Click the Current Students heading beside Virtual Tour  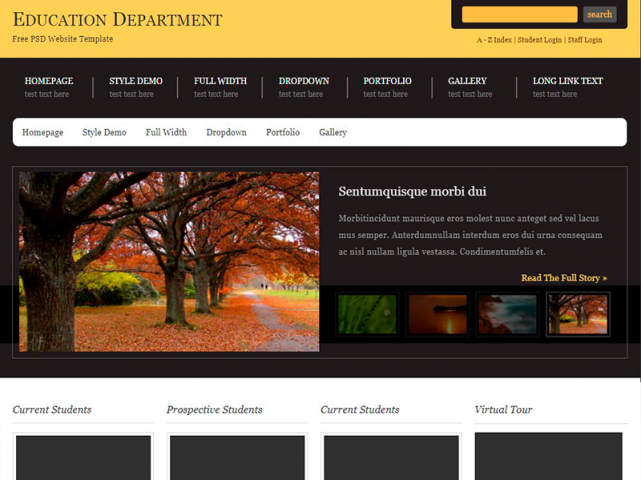pos(360,410)
